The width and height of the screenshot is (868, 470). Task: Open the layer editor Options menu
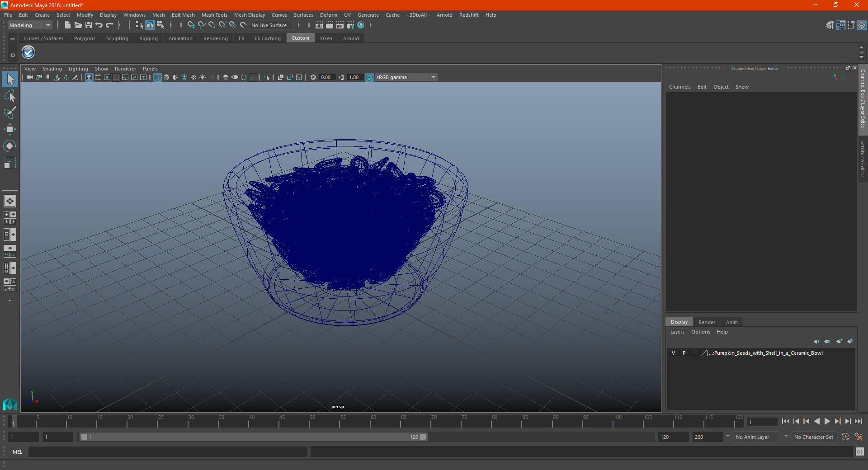[x=700, y=332]
